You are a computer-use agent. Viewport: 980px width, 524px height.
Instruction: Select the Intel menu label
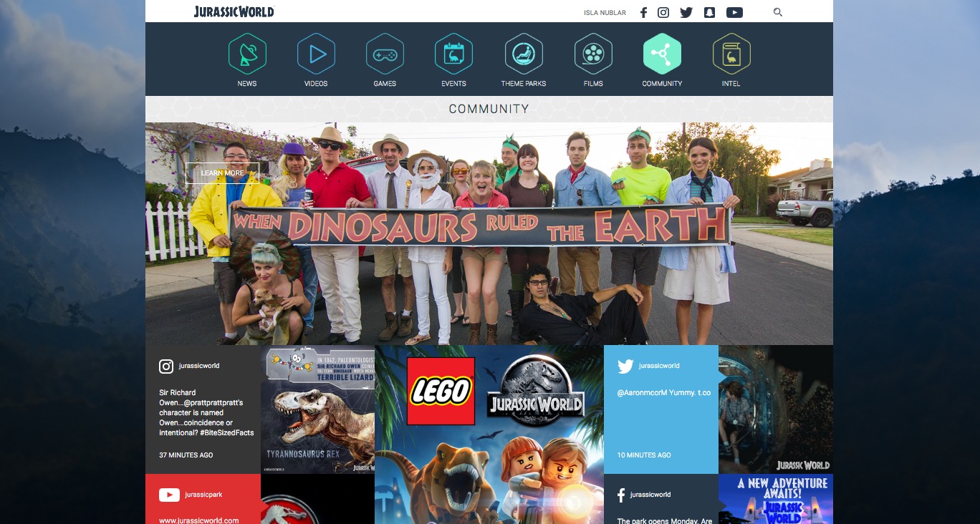coord(731,84)
